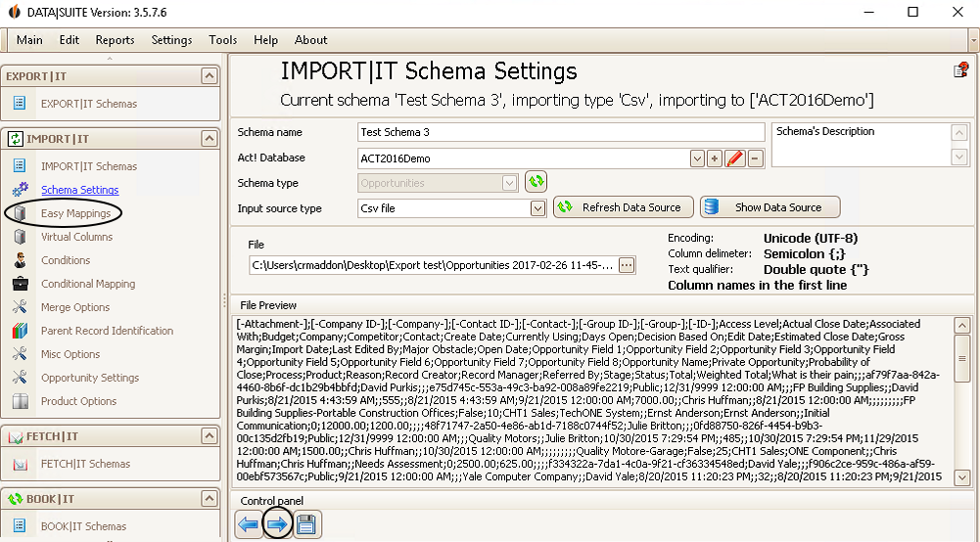Open the EXPORT|IT Schemas list icon
This screenshot has width=980, height=542.
(x=20, y=103)
